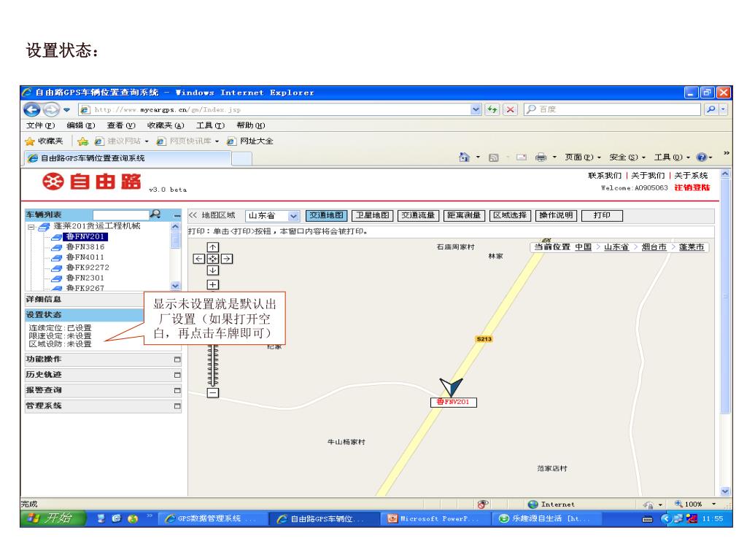Click the 蓬莱市 breadcrumb link
This screenshot has height=560, width=747.
pos(692,247)
